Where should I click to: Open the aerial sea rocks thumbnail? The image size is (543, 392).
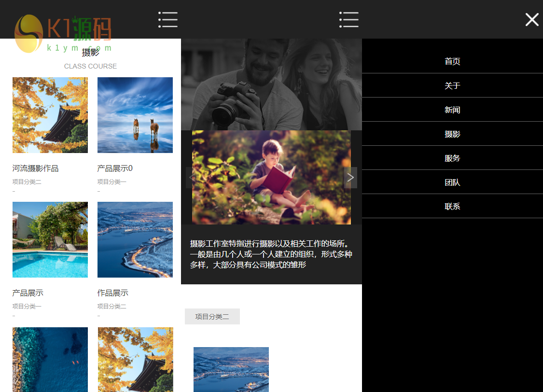point(50,360)
